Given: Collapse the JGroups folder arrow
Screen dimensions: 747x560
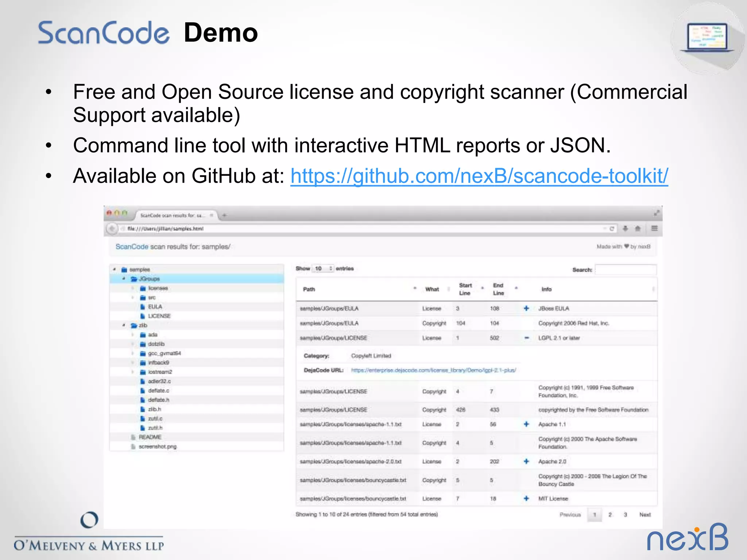Looking at the screenshot, I should (124, 279).
